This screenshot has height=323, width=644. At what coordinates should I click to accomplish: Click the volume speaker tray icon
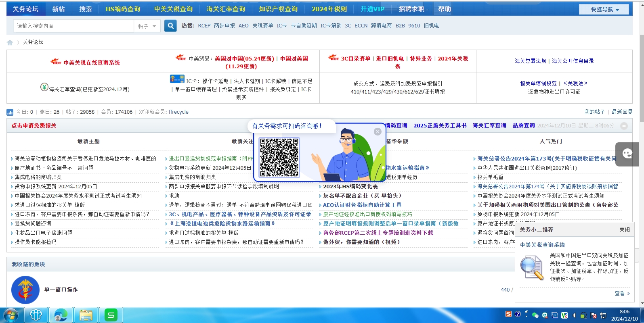tap(574, 315)
